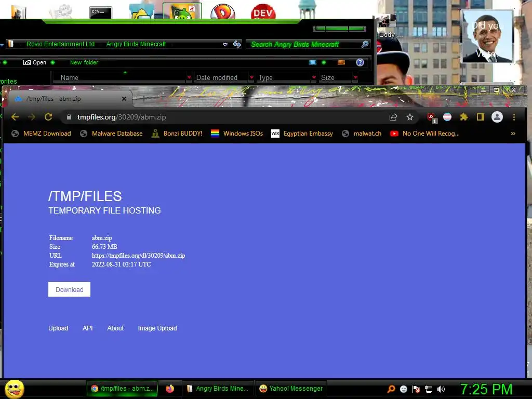Image resolution: width=532 pixels, height=399 pixels.
Task: Share this page icon in address bar
Action: (393, 117)
